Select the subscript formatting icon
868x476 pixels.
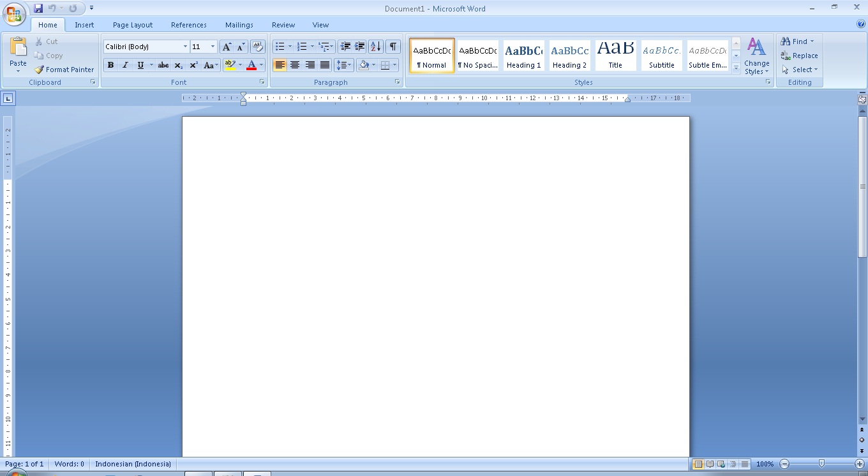(x=178, y=64)
